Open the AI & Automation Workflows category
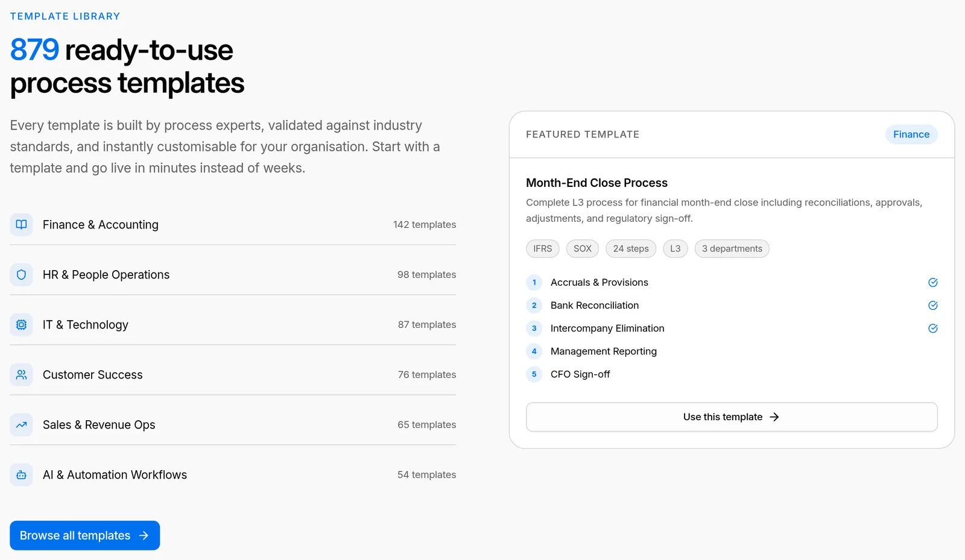This screenshot has width=965, height=560. click(x=233, y=474)
